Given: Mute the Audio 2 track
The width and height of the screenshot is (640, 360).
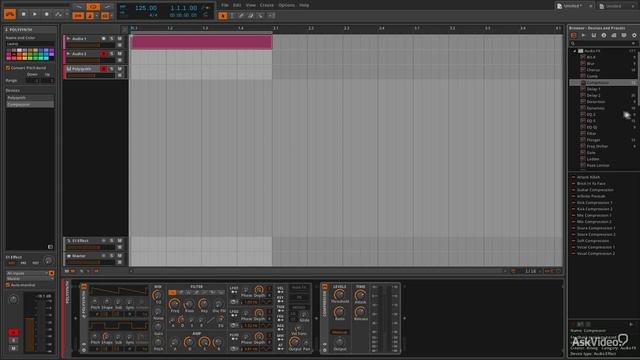Looking at the screenshot, I should [x=120, y=54].
